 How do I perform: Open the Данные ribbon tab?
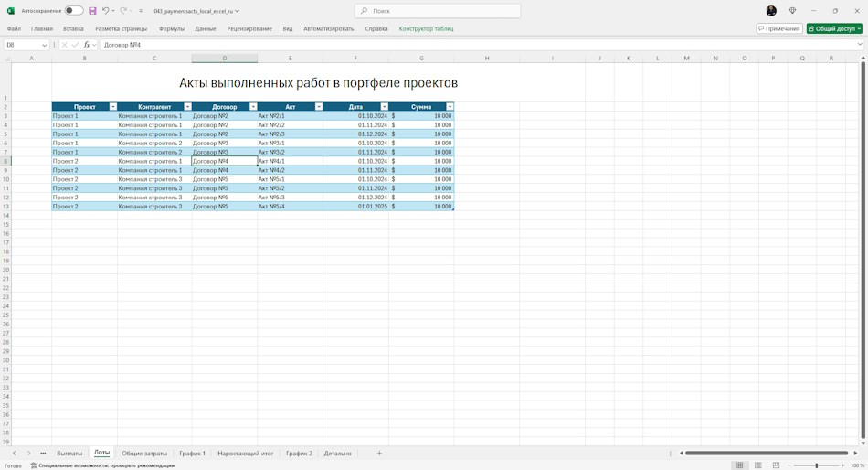coord(206,28)
